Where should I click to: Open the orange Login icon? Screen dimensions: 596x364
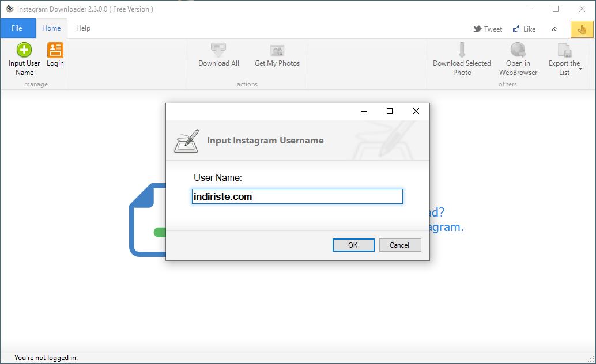click(55, 50)
